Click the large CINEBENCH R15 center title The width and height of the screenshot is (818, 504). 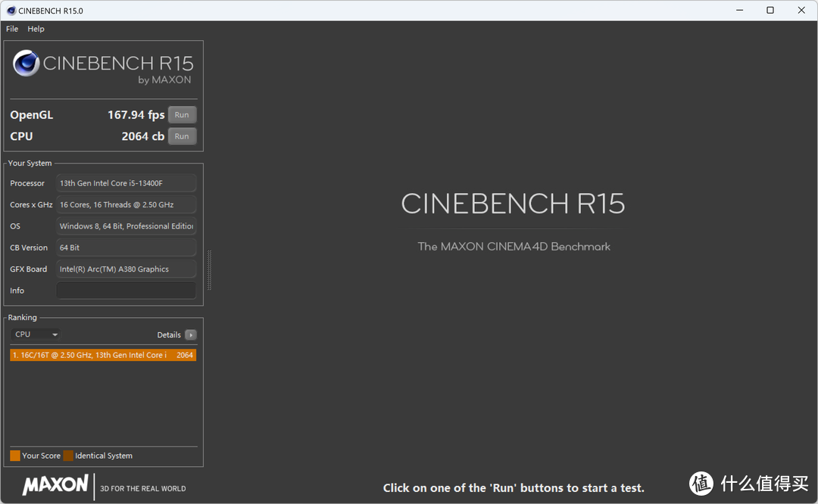coord(513,204)
